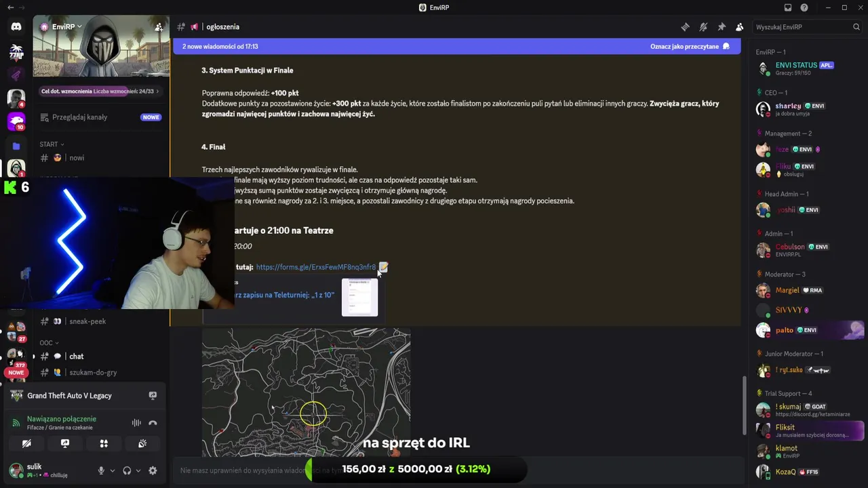Select the ogłoszenia channel title
Viewport: 868px width, 488px height.
(222, 27)
